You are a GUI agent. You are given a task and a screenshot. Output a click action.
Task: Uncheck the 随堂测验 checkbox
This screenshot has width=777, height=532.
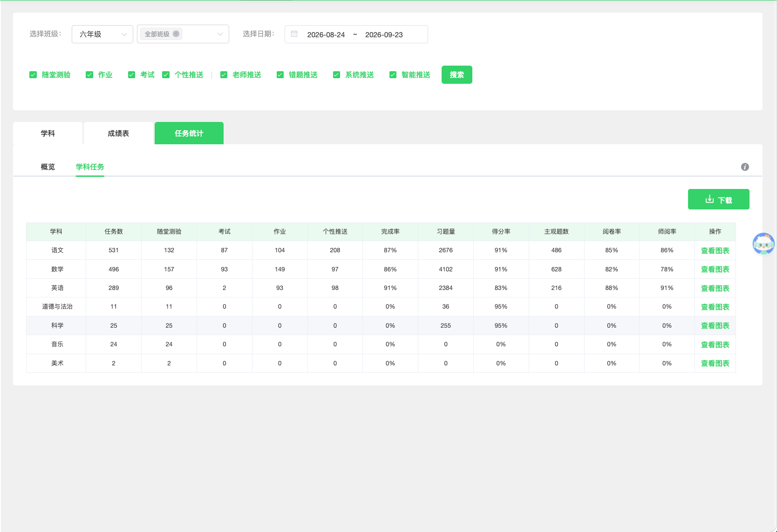coord(33,75)
